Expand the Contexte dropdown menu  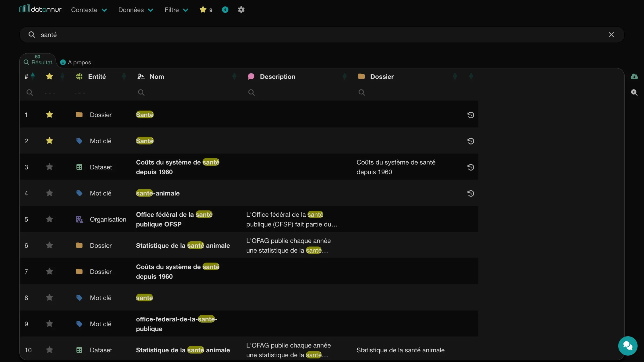pos(89,10)
